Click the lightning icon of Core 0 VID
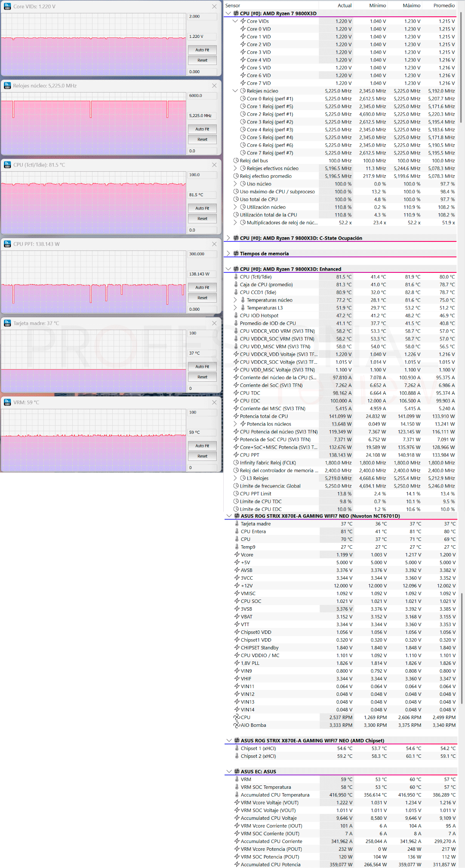The image size is (465, 868). pos(243,29)
